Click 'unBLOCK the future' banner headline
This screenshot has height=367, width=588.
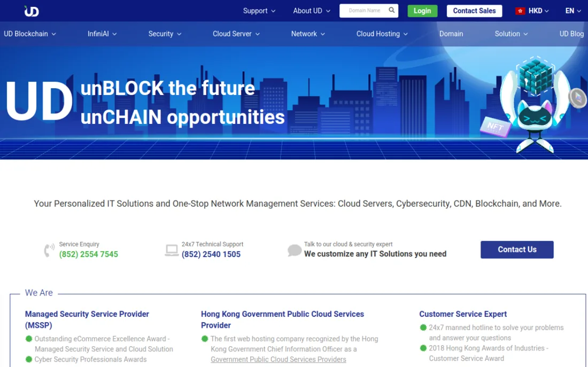click(168, 88)
